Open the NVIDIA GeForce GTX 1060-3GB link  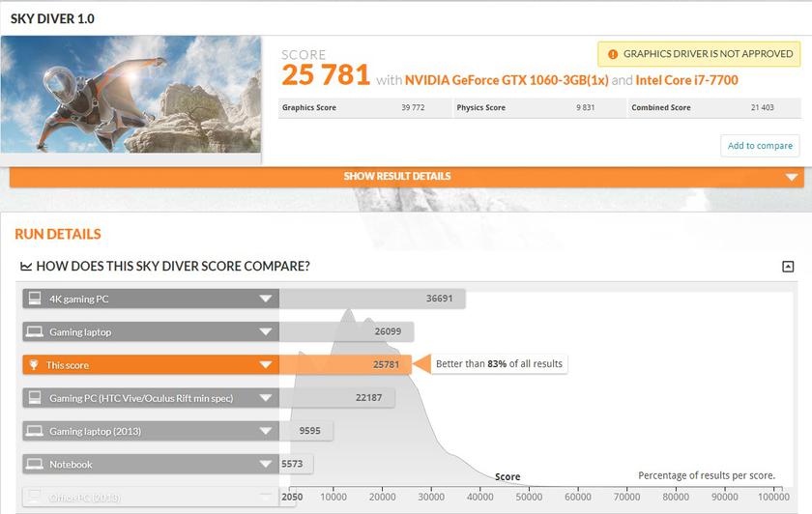(507, 80)
